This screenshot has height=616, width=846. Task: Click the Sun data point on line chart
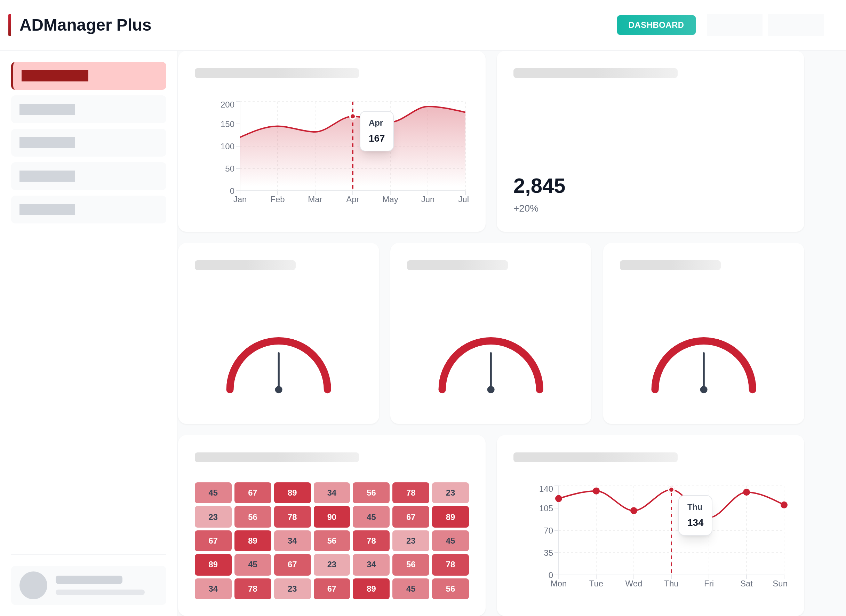tap(784, 505)
